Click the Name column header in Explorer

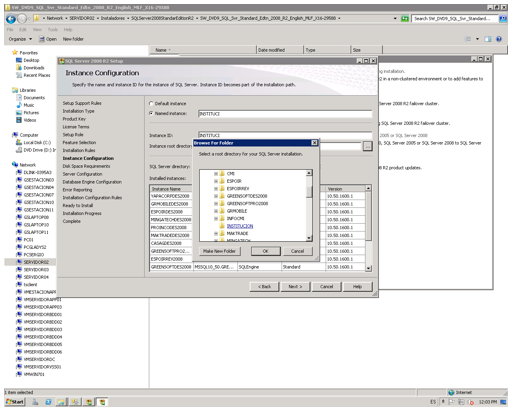(x=203, y=50)
